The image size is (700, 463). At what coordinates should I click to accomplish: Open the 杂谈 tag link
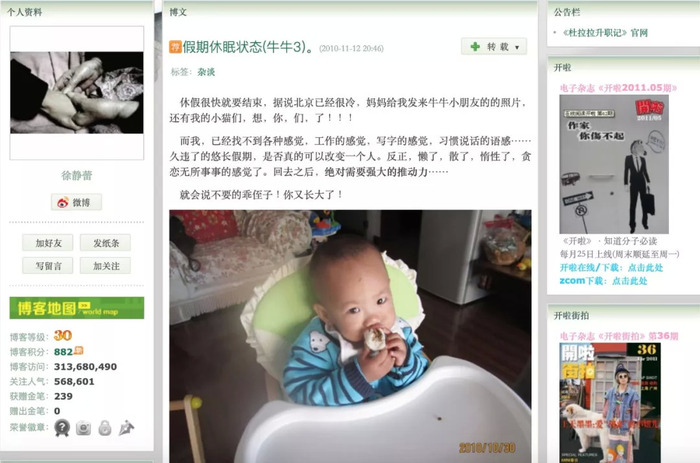[x=206, y=72]
